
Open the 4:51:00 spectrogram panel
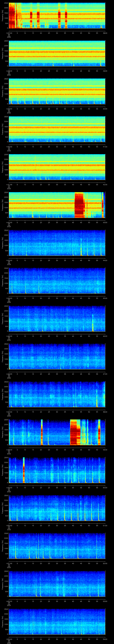point(57,546)
